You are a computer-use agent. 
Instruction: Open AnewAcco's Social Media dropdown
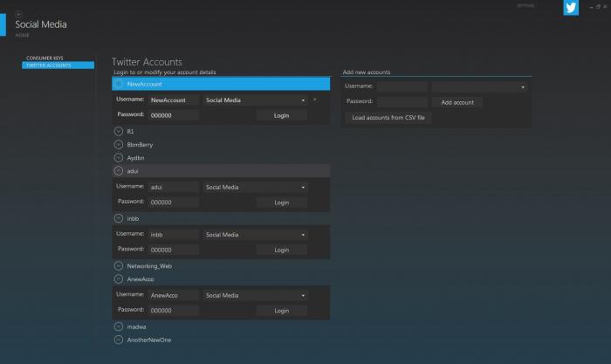(x=255, y=295)
